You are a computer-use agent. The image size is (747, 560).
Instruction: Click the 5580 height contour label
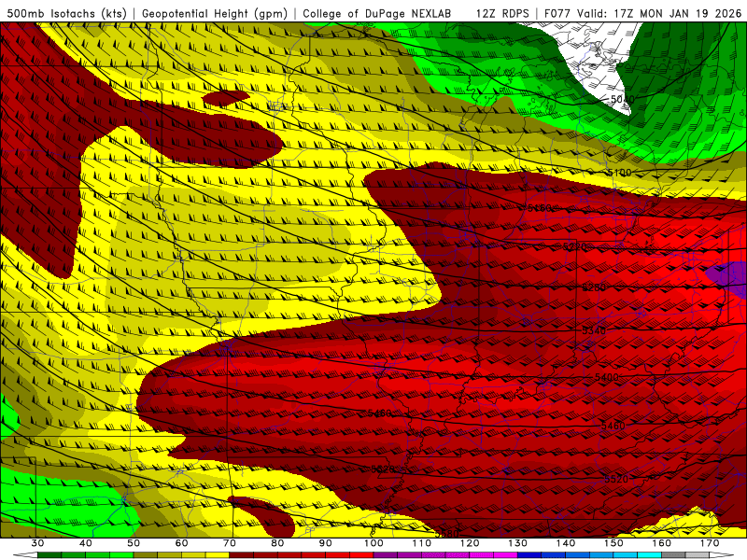[x=447, y=534]
